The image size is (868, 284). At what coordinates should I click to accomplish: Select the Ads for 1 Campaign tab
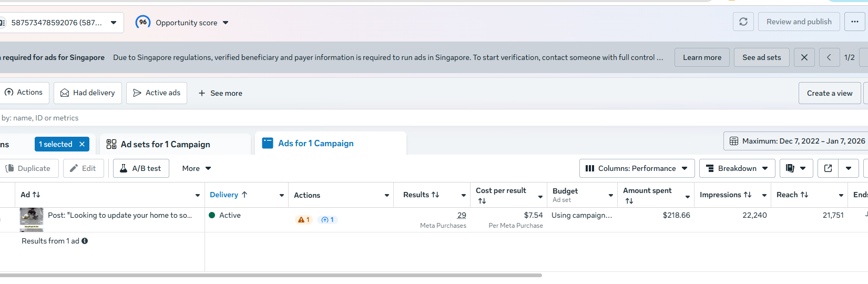pyautogui.click(x=315, y=143)
